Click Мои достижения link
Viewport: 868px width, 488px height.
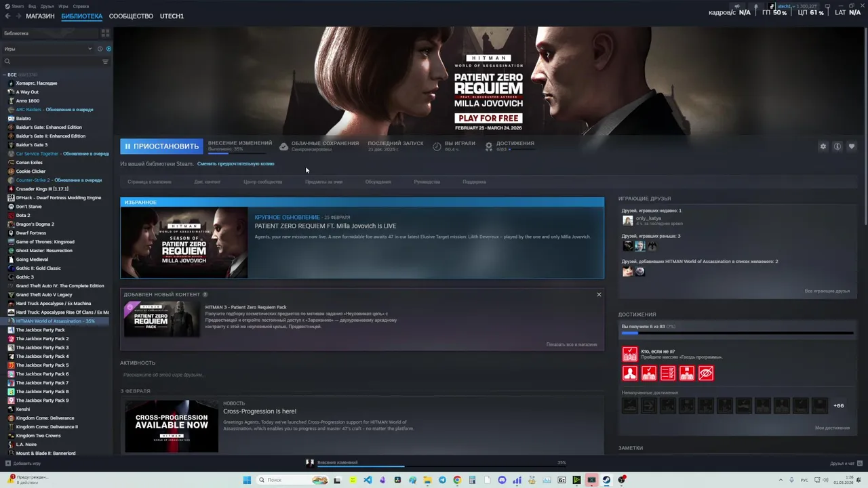[x=832, y=428]
